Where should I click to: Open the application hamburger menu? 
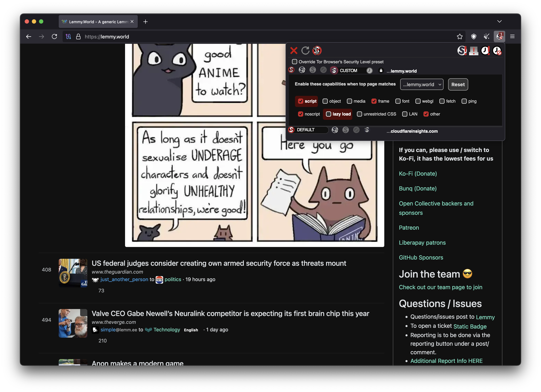(x=512, y=36)
